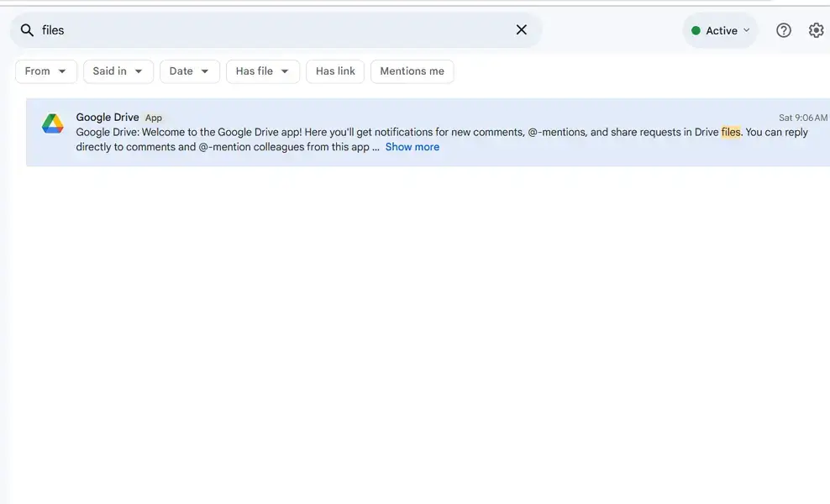830x504 pixels.
Task: Expand the Has file filter
Action: point(263,71)
